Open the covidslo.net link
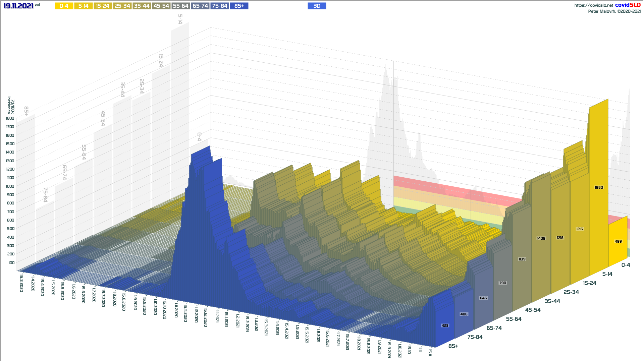The height and width of the screenshot is (362, 644). tap(593, 5)
